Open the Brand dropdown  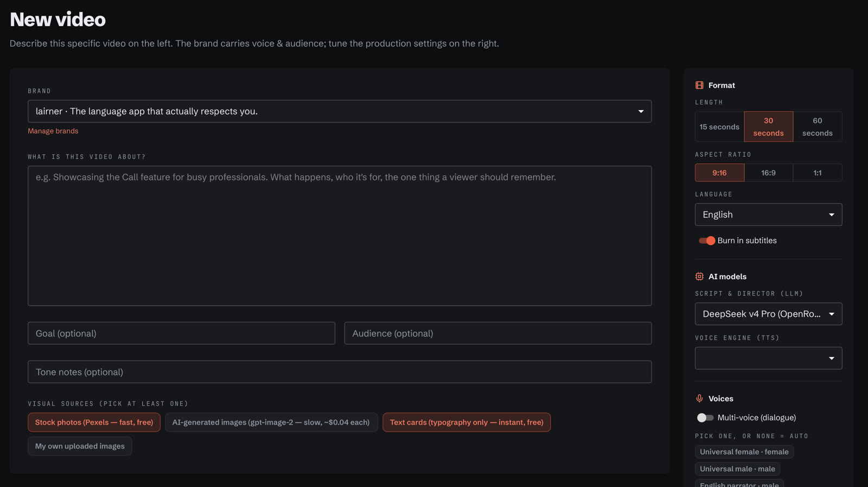pos(340,111)
